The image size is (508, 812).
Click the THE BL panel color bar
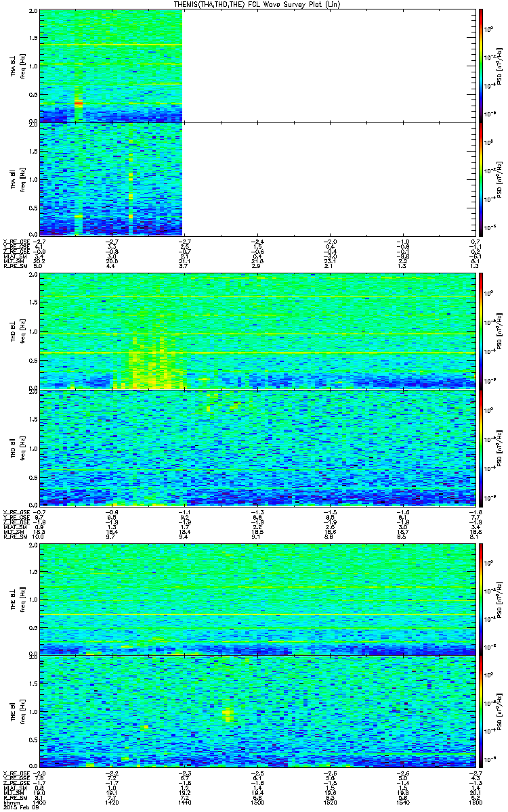click(x=480, y=598)
